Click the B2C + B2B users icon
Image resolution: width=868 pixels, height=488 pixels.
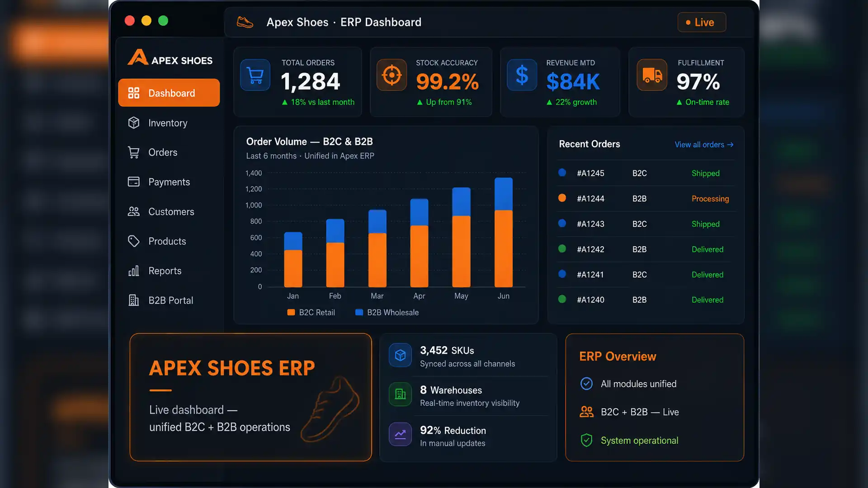586,412
